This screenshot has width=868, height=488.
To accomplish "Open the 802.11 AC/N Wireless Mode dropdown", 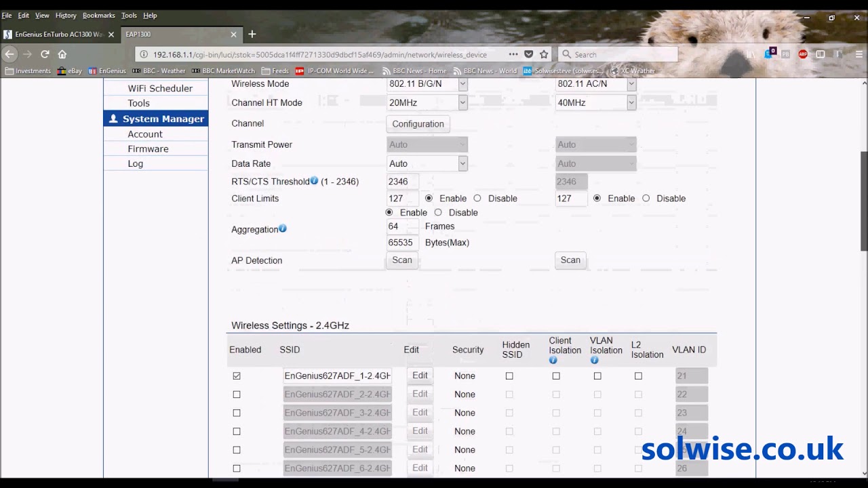I will pos(595,84).
